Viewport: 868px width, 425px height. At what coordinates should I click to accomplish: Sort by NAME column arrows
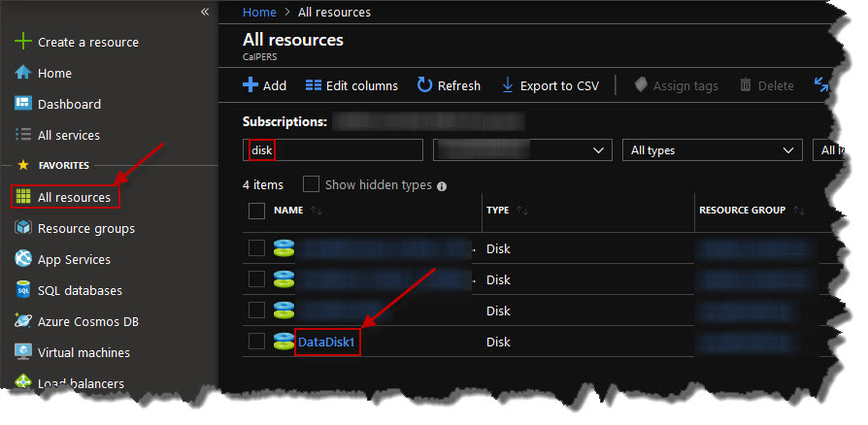click(x=317, y=211)
